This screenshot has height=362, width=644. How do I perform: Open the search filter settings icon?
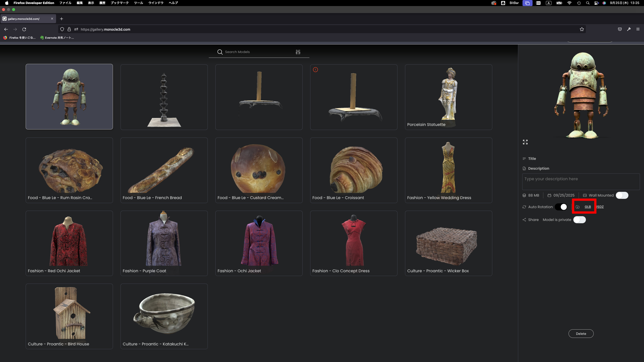(298, 52)
